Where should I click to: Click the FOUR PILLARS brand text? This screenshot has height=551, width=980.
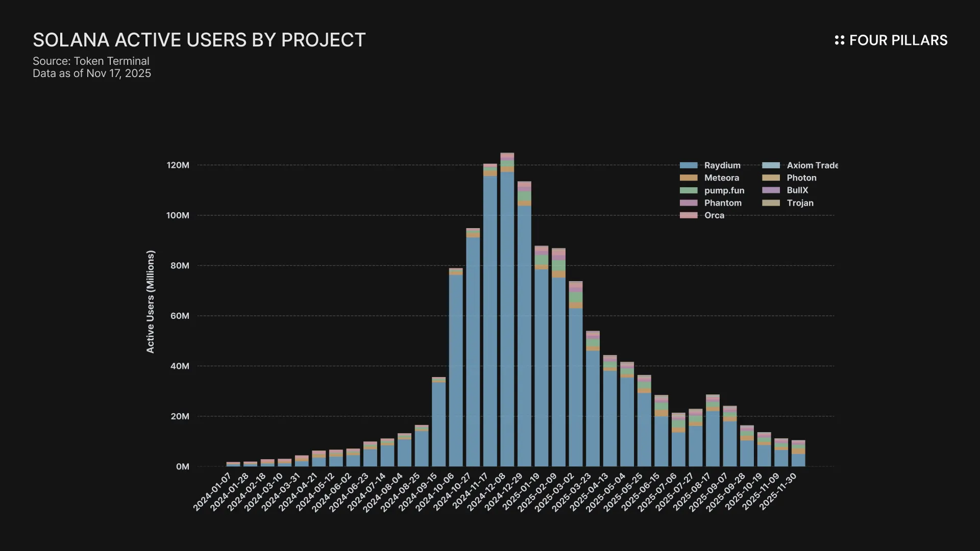point(898,40)
